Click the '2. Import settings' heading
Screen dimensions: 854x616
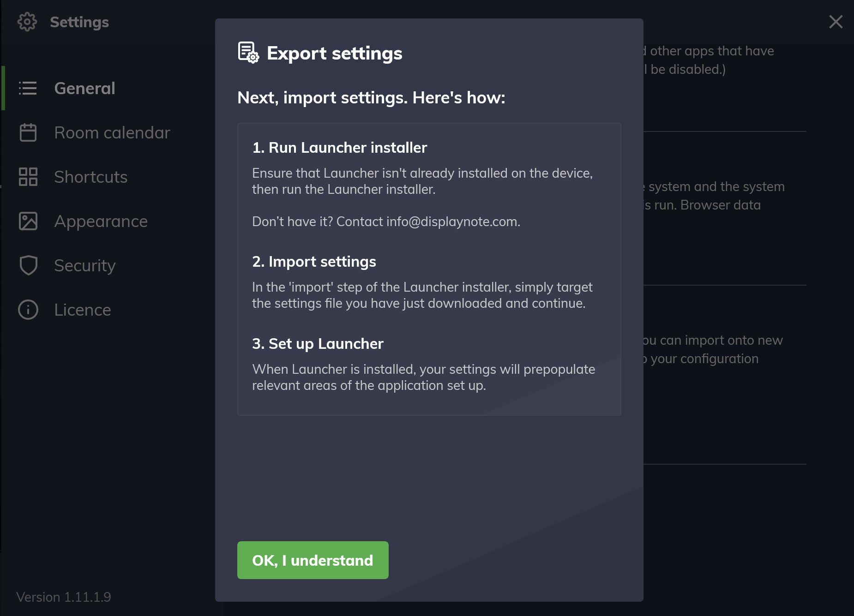coord(314,262)
